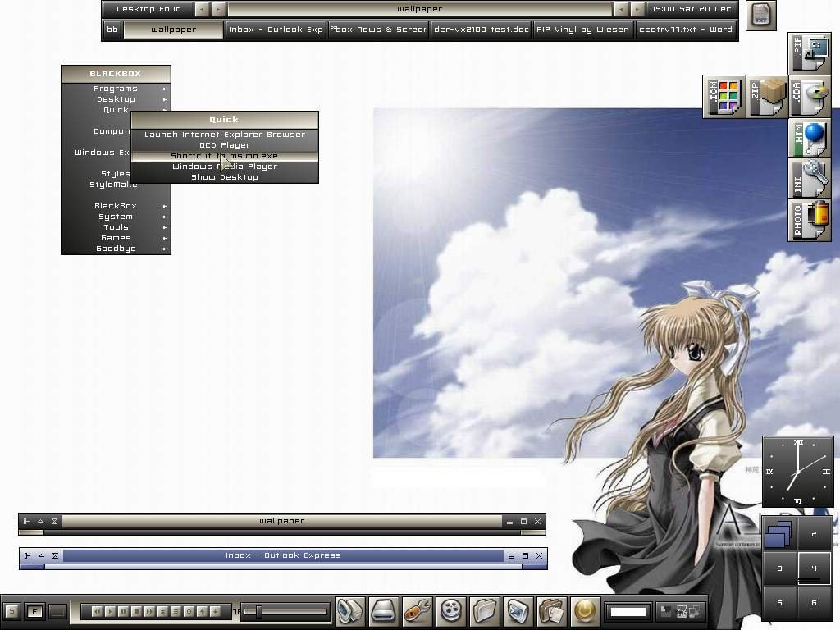Expand the Desktop submenu
840x630 pixels.
coord(116,99)
